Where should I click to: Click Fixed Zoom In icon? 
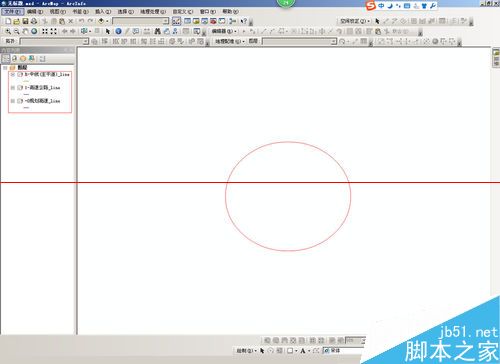point(45,31)
